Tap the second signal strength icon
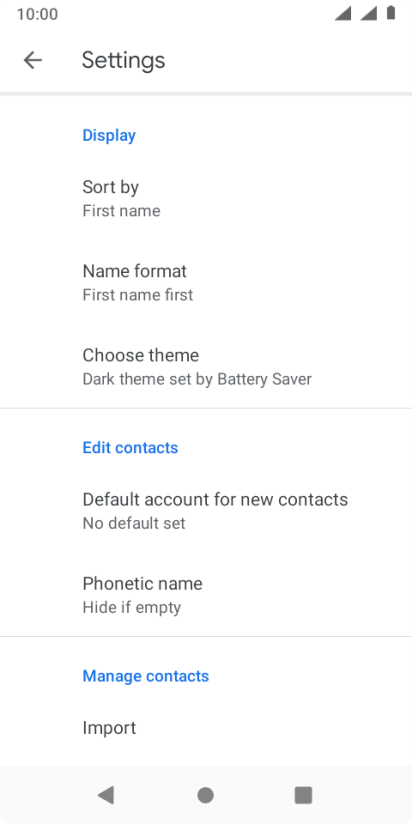Screen dimensions: 412x824 pos(369,14)
